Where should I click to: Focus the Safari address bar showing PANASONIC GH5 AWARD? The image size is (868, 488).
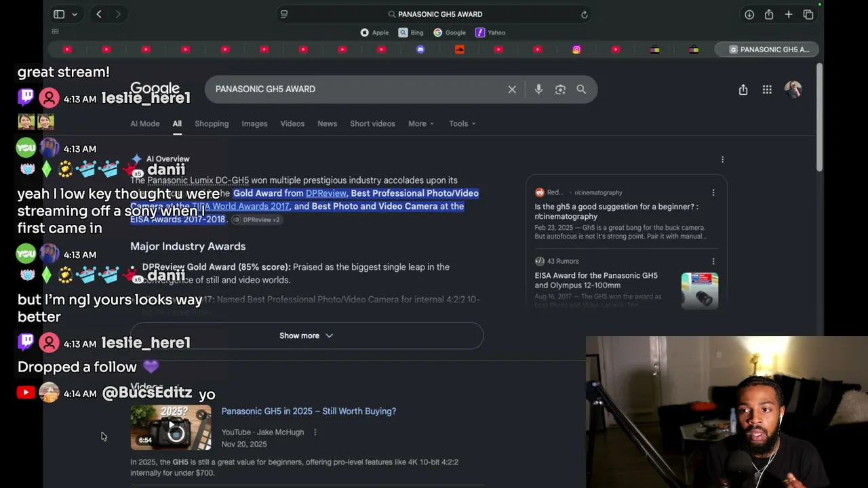point(435,14)
